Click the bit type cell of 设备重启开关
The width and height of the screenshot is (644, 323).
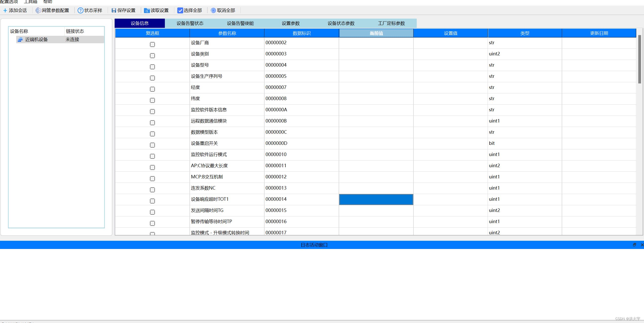[525, 143]
